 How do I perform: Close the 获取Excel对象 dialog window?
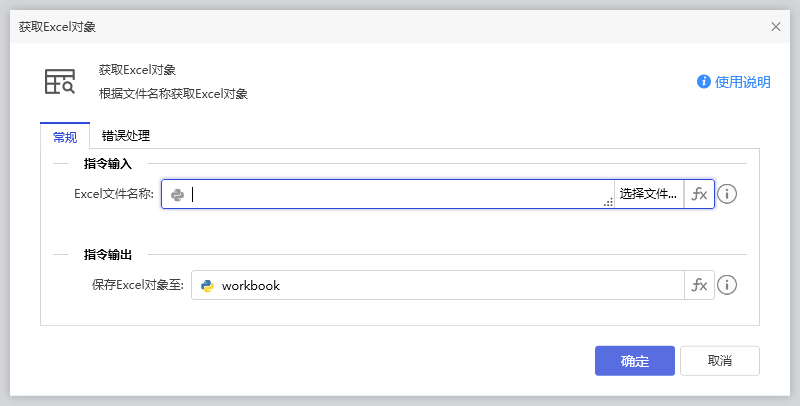tap(776, 27)
